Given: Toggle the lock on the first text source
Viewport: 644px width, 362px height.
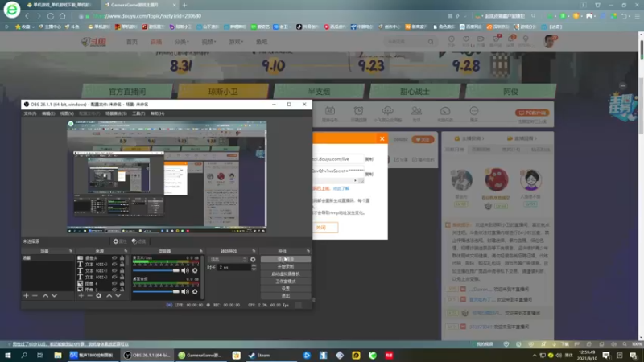Looking at the screenshot, I should point(122,265).
